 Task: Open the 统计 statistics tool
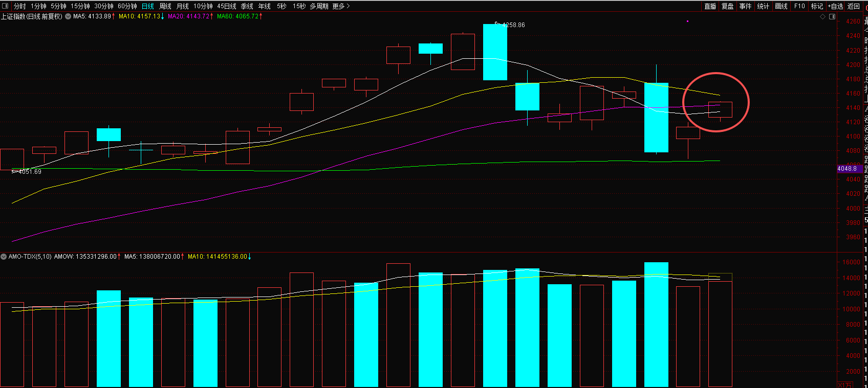pos(763,6)
